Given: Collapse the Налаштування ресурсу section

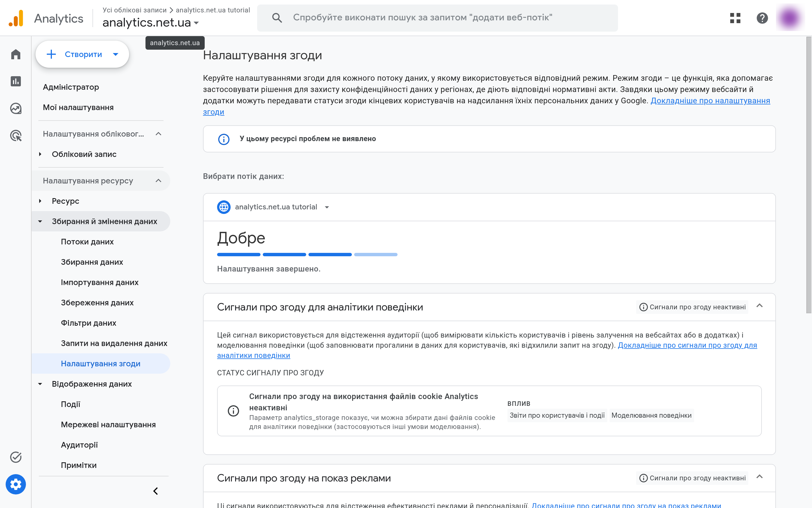Looking at the screenshot, I should 158,181.
